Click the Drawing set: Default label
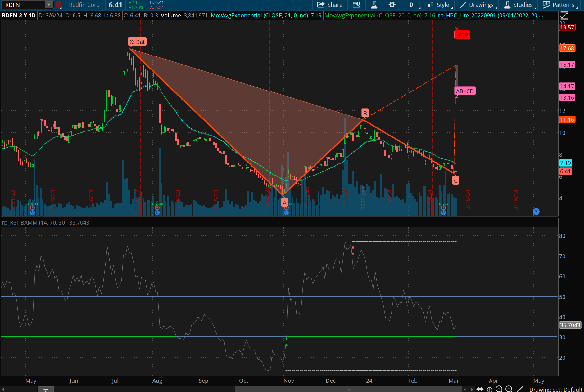Image resolution: width=584 pixels, height=392 pixels. pos(555,389)
